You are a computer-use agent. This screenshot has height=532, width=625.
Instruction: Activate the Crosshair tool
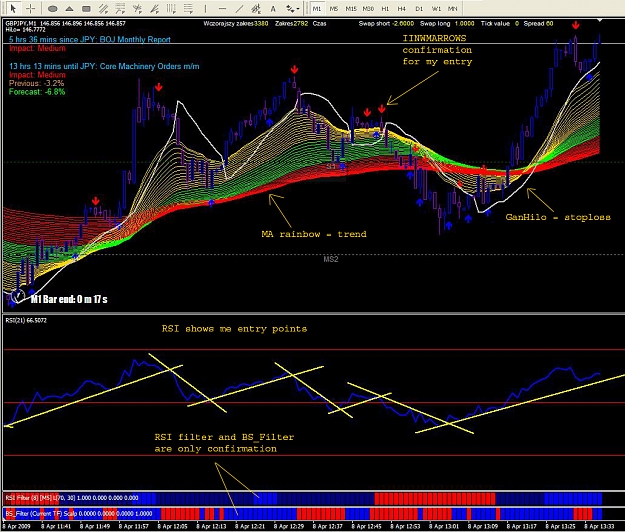(31, 8)
